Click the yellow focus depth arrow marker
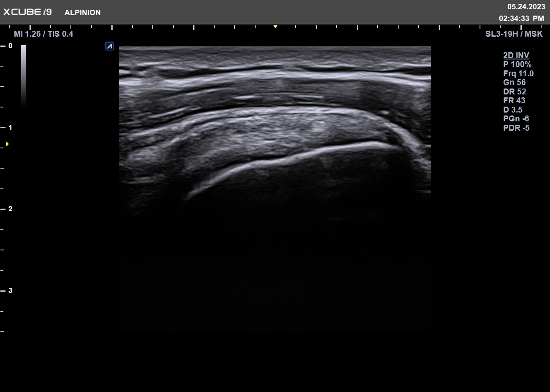550x392 pixels. (8, 144)
